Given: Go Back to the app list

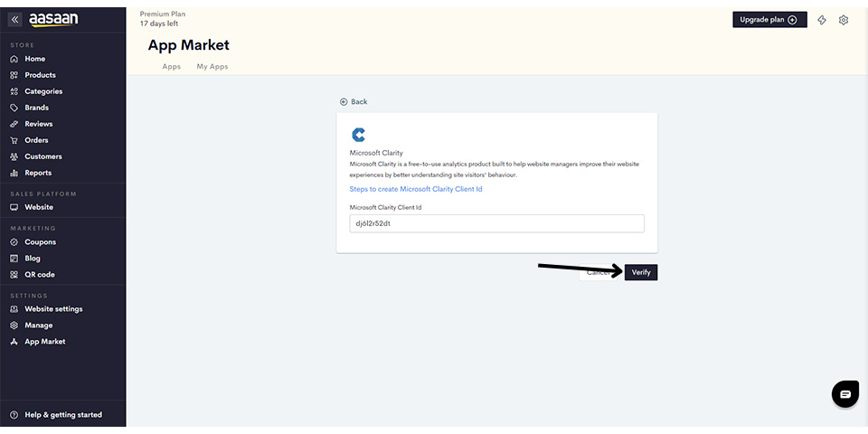Looking at the screenshot, I should pyautogui.click(x=354, y=102).
